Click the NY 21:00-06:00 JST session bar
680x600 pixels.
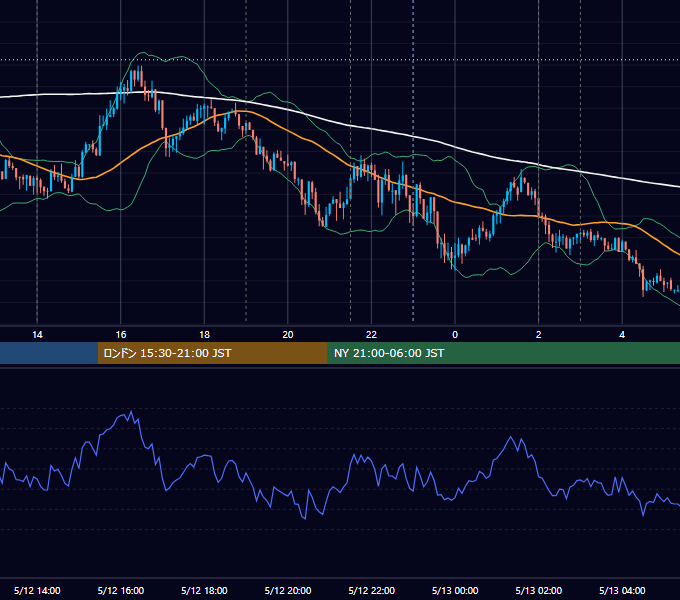point(503,353)
